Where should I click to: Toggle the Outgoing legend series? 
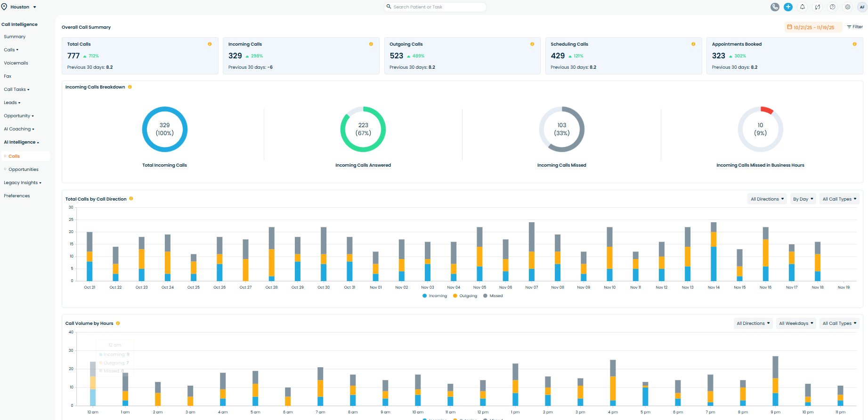click(x=465, y=296)
